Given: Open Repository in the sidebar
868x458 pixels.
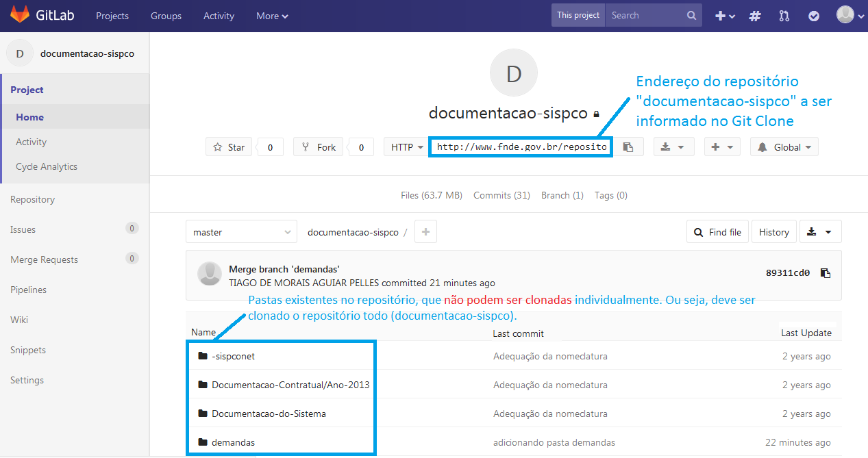Looking at the screenshot, I should (32, 199).
